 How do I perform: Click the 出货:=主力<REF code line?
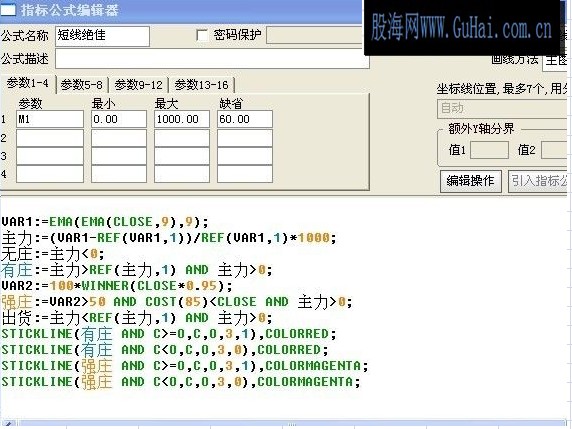(x=137, y=318)
